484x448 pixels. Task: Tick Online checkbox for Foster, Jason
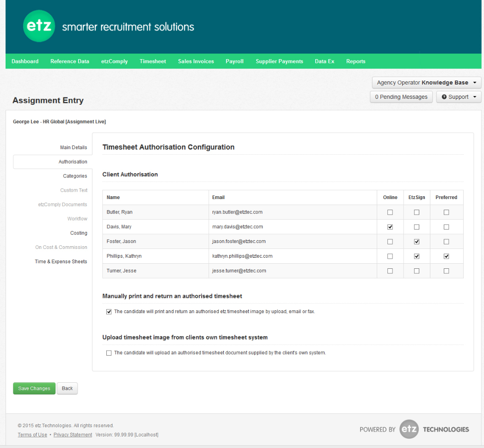(390, 242)
